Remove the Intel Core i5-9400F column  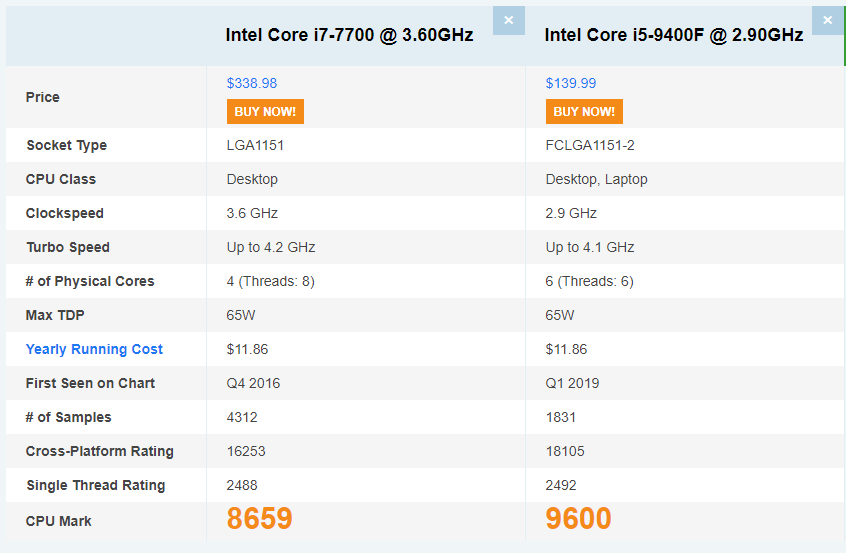pos(828,21)
